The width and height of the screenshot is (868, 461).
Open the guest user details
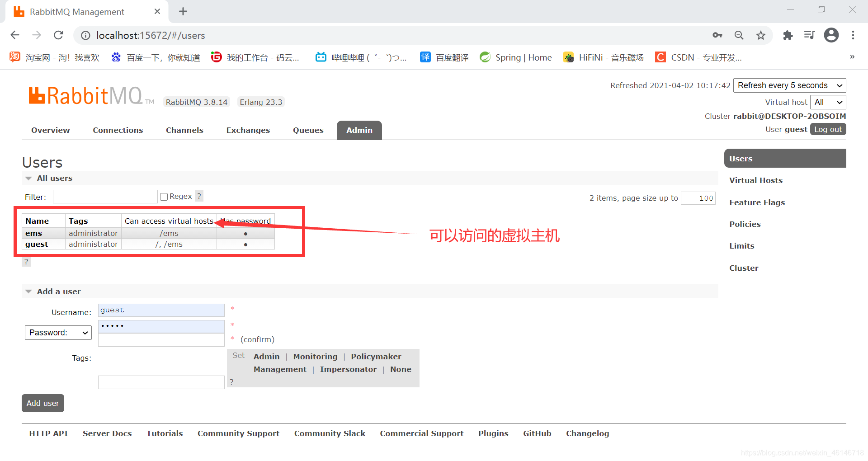(37, 244)
